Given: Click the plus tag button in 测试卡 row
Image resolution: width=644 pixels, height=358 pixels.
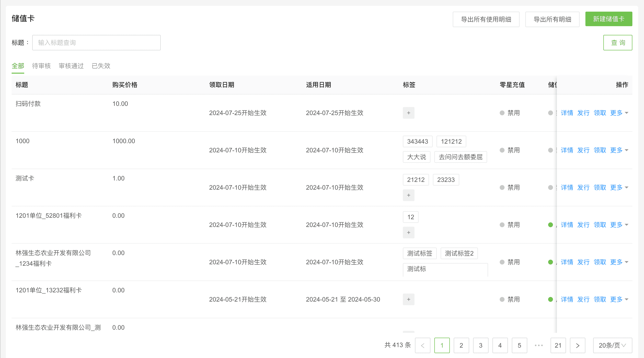Looking at the screenshot, I should [408, 195].
